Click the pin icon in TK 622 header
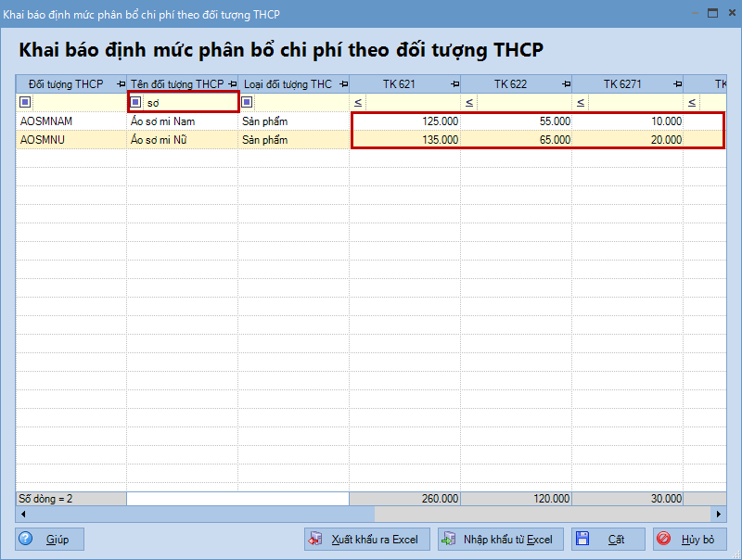 [x=565, y=84]
